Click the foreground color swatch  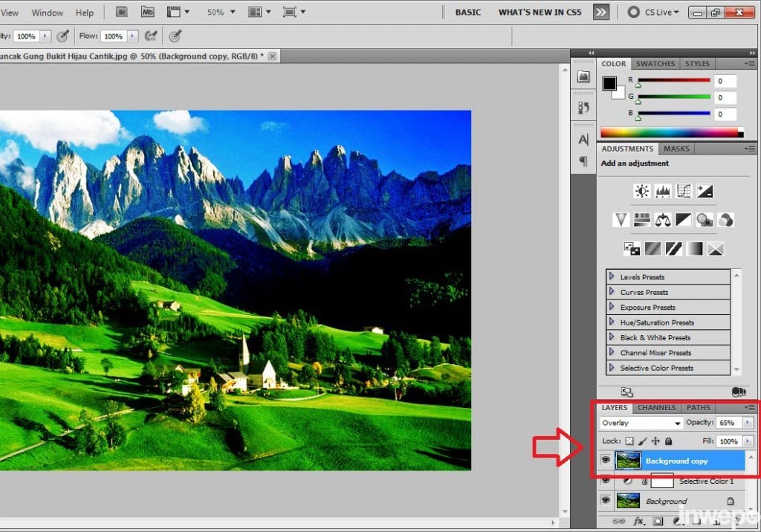point(609,83)
